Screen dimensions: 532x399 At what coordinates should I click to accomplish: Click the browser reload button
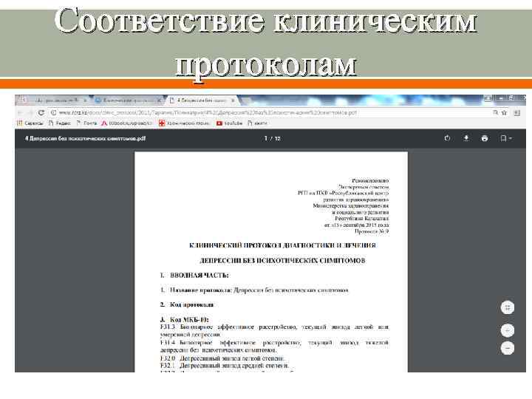coord(41,112)
